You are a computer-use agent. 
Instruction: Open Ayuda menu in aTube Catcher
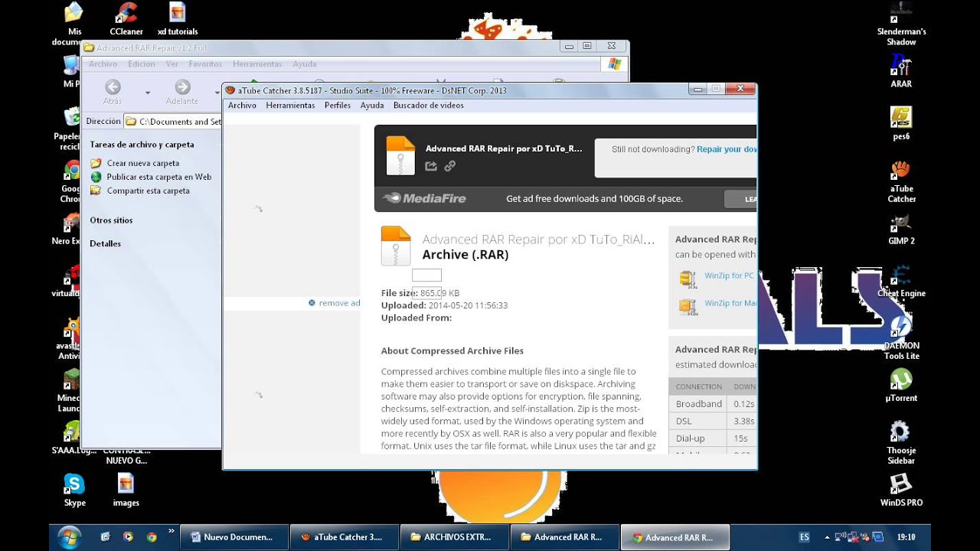[x=372, y=106]
